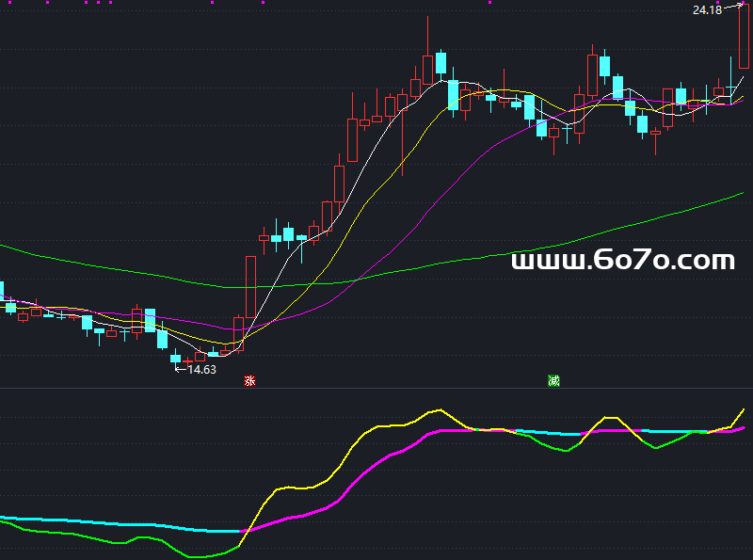The width and height of the screenshot is (753, 560).
Task: Select the 24.18 high price label
Action: [707, 10]
